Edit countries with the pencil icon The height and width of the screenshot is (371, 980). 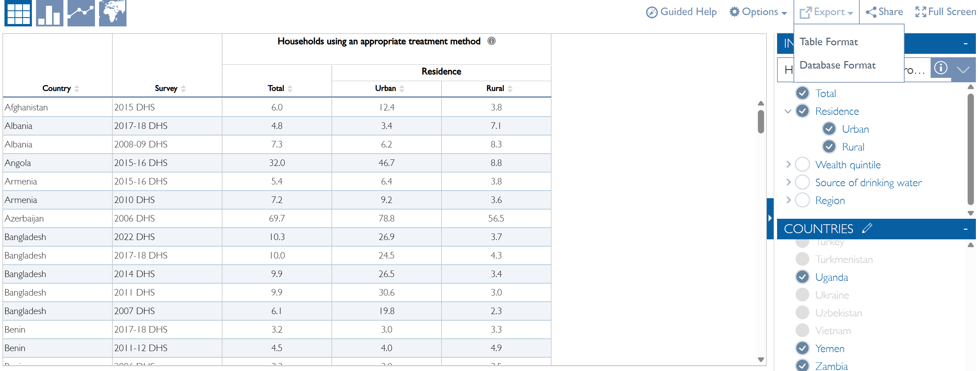click(x=867, y=228)
